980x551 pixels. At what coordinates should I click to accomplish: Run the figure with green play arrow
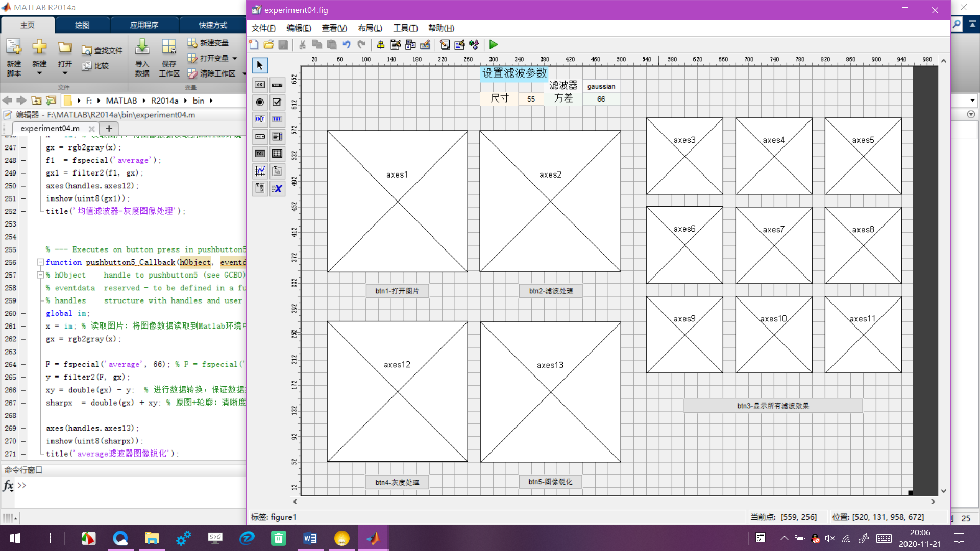tap(493, 45)
